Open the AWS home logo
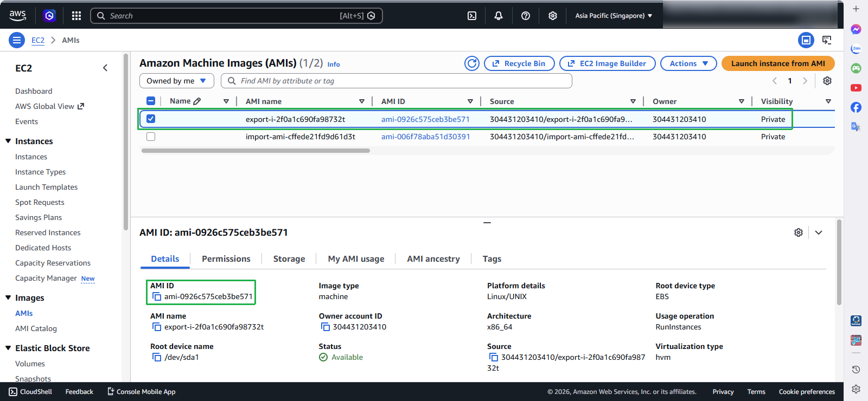868x401 pixels. point(17,16)
